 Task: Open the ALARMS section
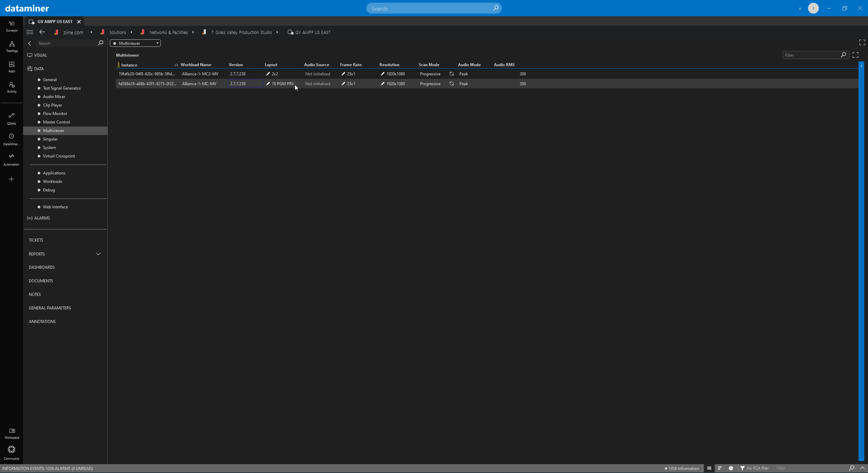[39, 218]
